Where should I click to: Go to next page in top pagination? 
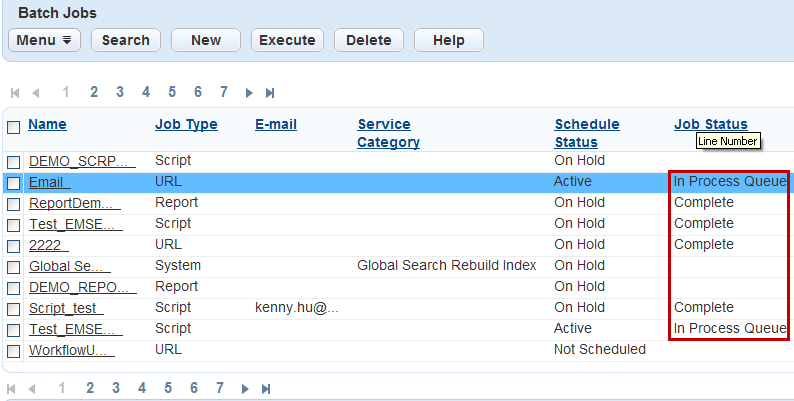click(x=249, y=93)
